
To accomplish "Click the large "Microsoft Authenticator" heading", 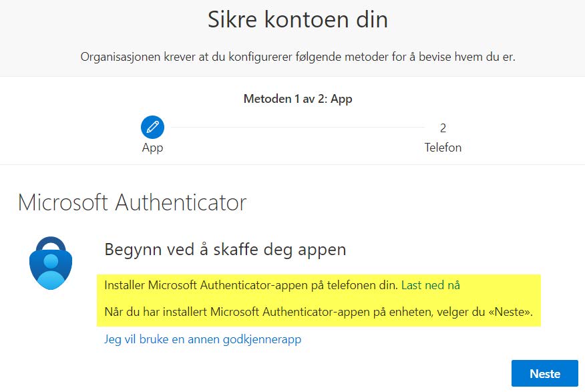I will [132, 202].
